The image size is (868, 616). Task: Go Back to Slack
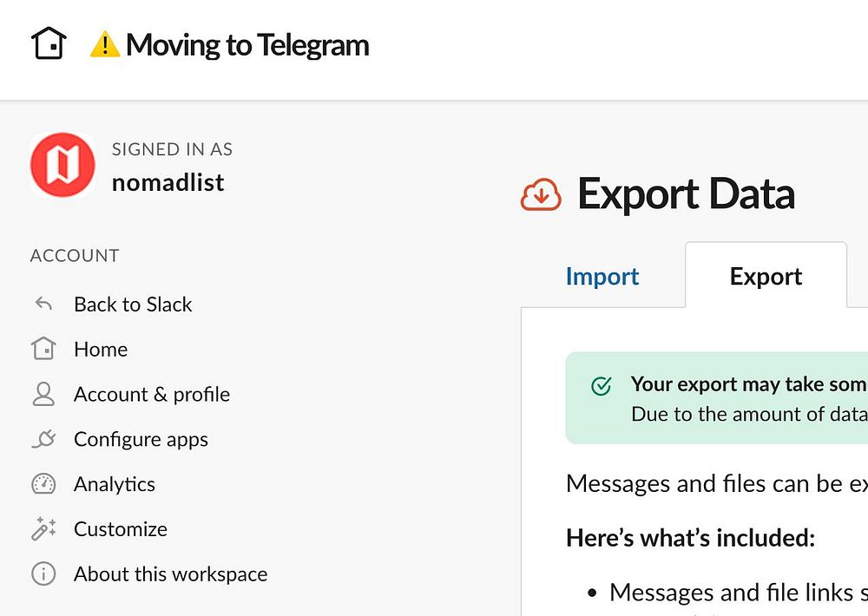133,305
